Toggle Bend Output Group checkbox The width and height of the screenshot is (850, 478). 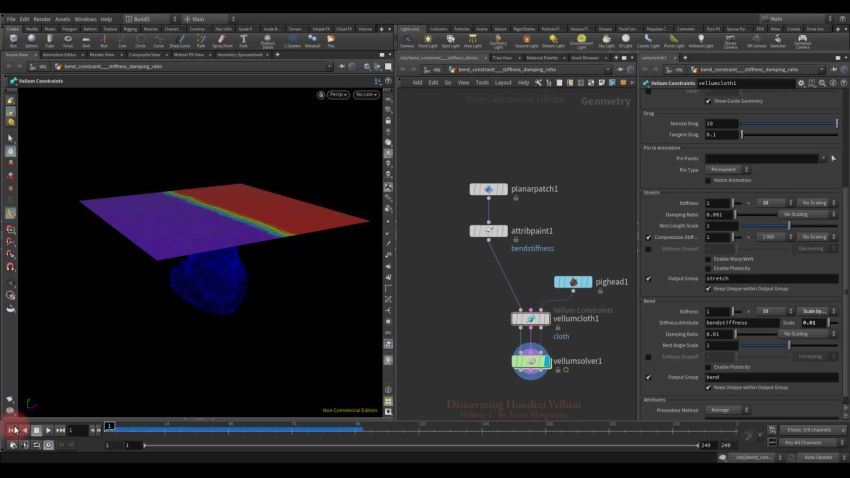click(x=648, y=377)
